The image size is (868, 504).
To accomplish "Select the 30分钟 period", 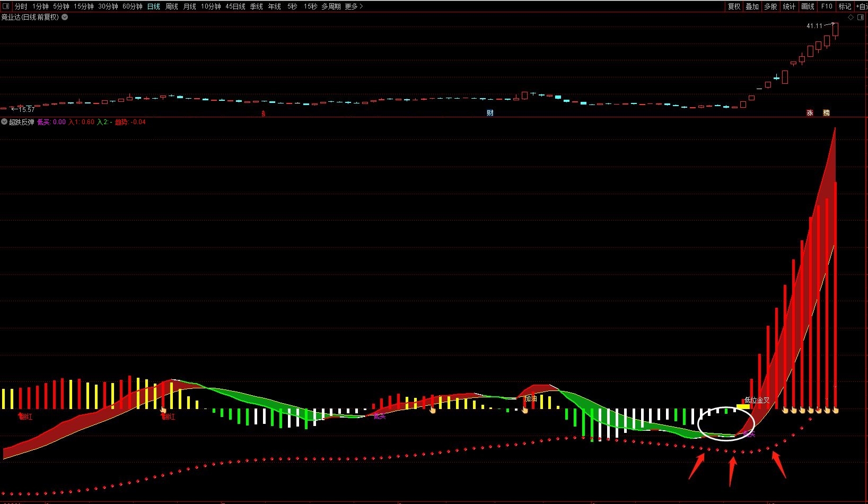I will point(108,6).
